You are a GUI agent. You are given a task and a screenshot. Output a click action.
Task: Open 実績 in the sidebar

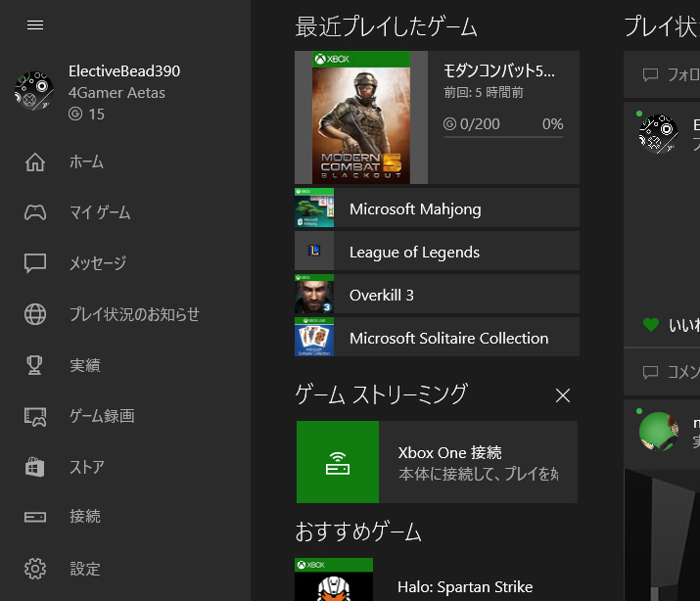click(x=125, y=365)
